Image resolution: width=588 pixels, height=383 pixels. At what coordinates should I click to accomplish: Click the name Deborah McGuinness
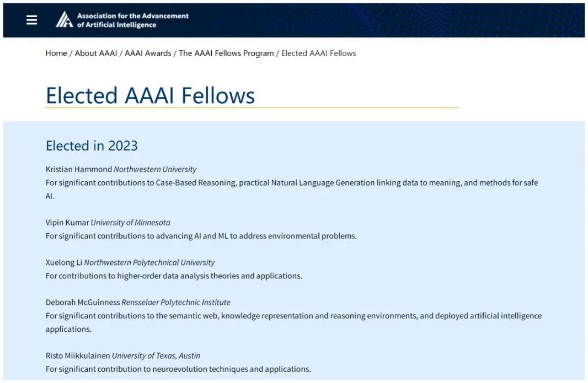pyautogui.click(x=82, y=302)
